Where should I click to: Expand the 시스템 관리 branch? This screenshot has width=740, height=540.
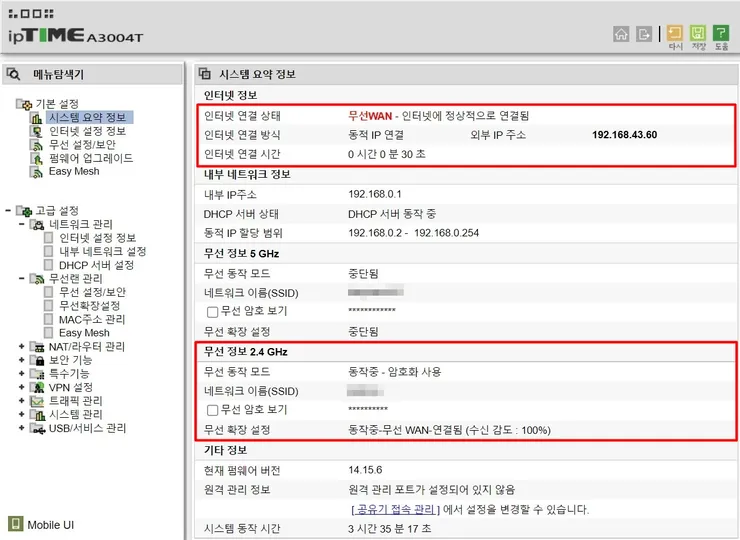[21, 414]
